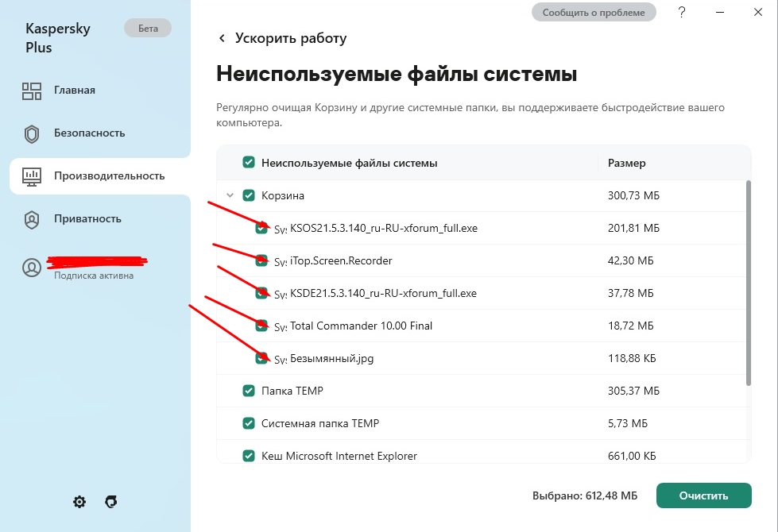Image resolution: width=778 pixels, height=532 pixels.
Task: Click Total Commander 10.00 Final name
Action: coord(362,326)
